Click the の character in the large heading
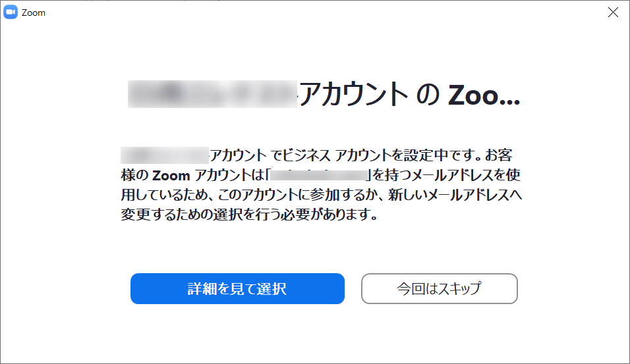The height and width of the screenshot is (364, 630). [x=428, y=95]
